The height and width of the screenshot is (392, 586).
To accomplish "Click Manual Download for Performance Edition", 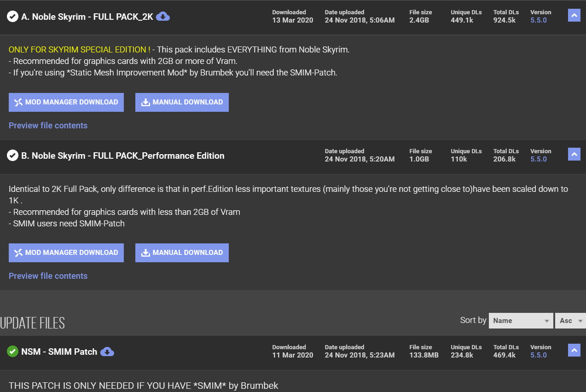I will [182, 253].
